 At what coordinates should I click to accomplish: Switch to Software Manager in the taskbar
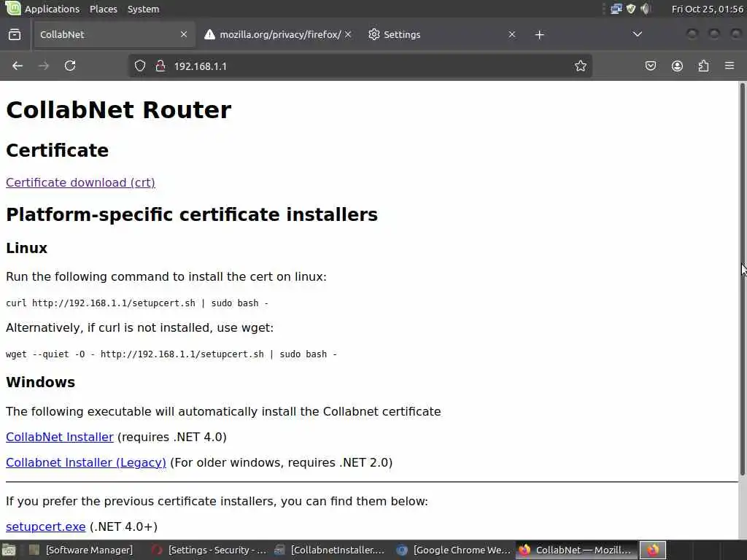point(82,550)
